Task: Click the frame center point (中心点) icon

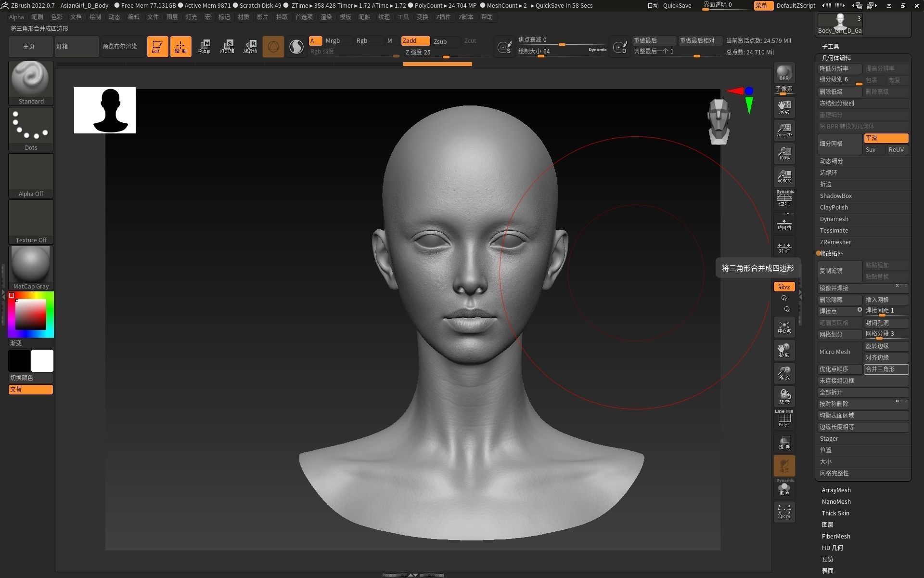Action: [x=784, y=327]
